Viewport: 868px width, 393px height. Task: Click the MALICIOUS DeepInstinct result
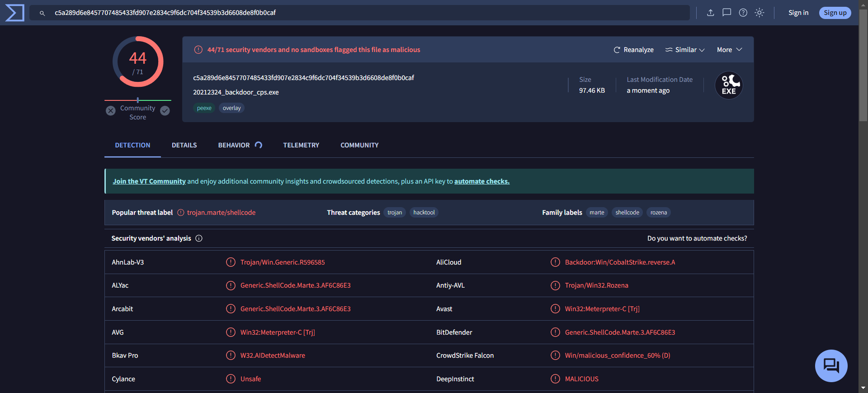pos(582,379)
